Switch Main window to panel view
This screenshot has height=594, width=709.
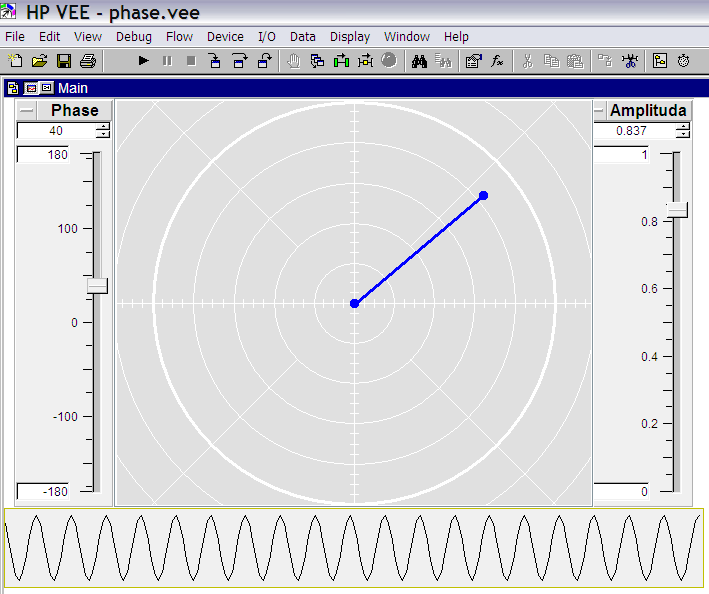(x=31, y=88)
